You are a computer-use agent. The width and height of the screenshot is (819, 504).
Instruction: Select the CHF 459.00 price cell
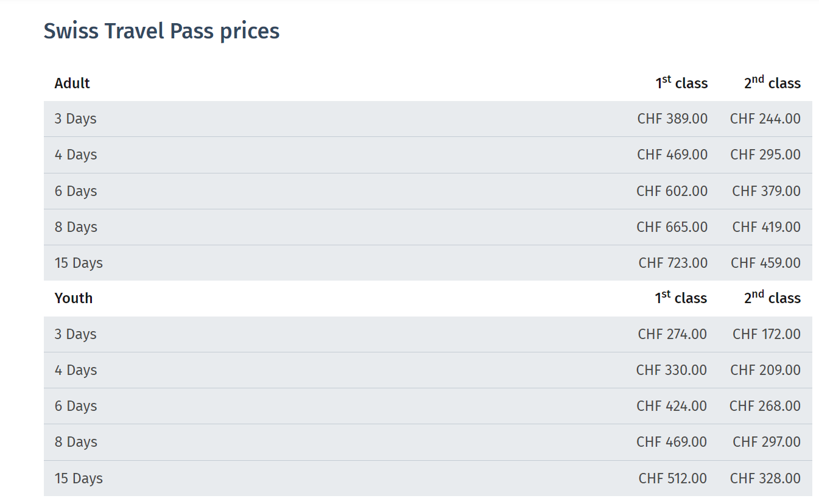pos(765,263)
